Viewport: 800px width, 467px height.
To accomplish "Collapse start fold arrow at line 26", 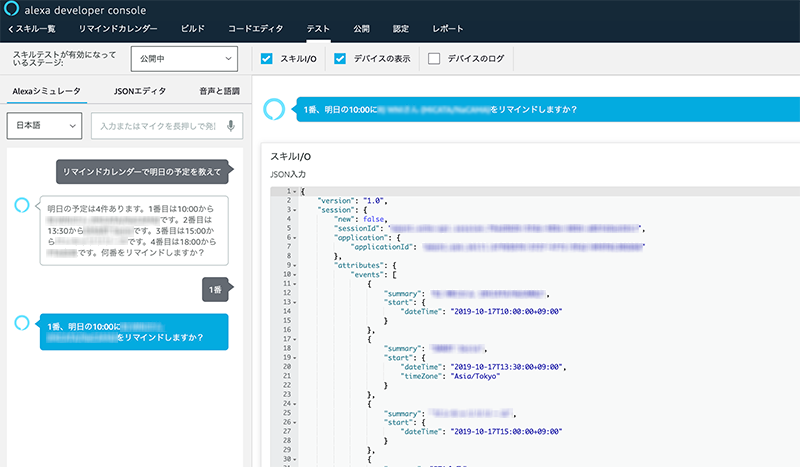I will point(295,422).
